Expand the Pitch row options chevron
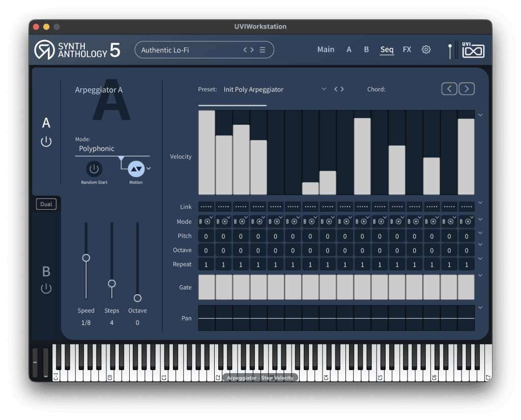 tap(480, 233)
